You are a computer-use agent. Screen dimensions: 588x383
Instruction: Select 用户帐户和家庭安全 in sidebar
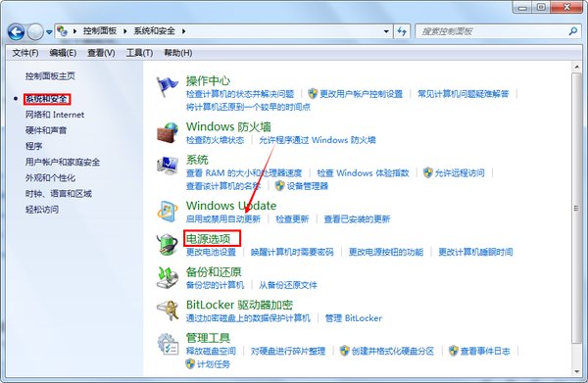tap(63, 163)
